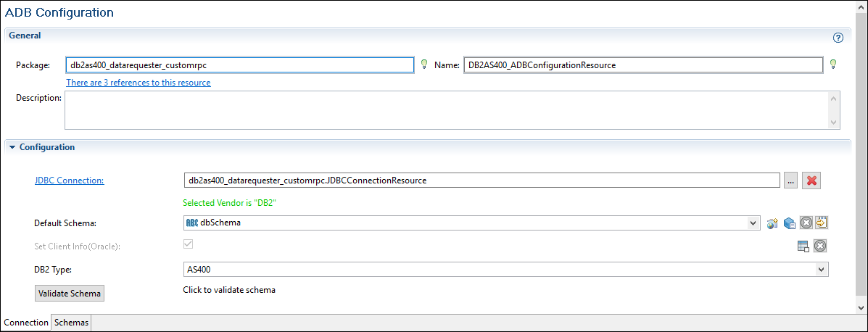Open the Default Schema dropdown
This screenshot has width=868, height=332.
pos(753,223)
